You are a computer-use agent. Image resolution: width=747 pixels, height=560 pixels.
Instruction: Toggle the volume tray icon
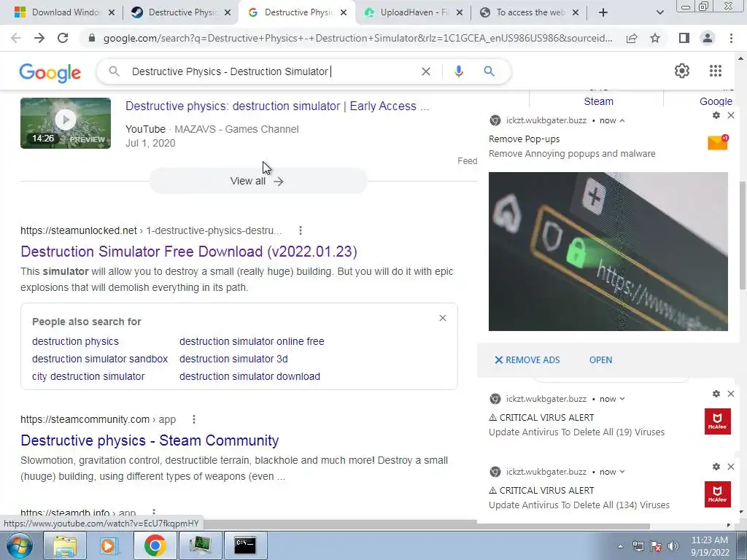point(673,546)
